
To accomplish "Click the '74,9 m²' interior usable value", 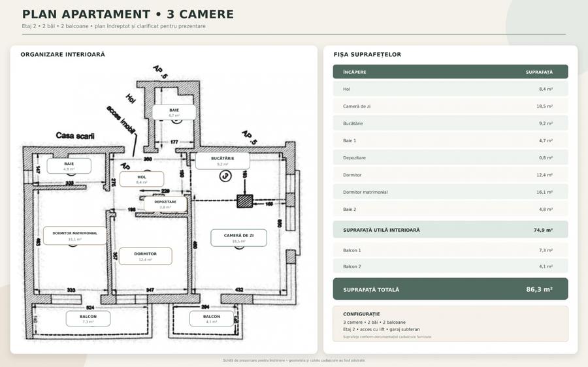I will 543,230.
